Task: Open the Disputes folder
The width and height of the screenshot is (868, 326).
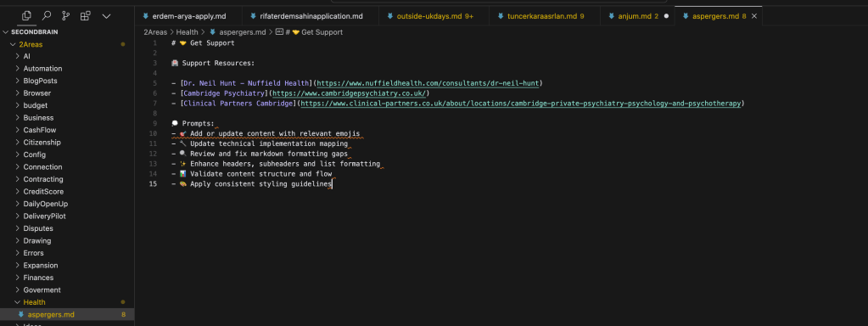Action: point(38,228)
